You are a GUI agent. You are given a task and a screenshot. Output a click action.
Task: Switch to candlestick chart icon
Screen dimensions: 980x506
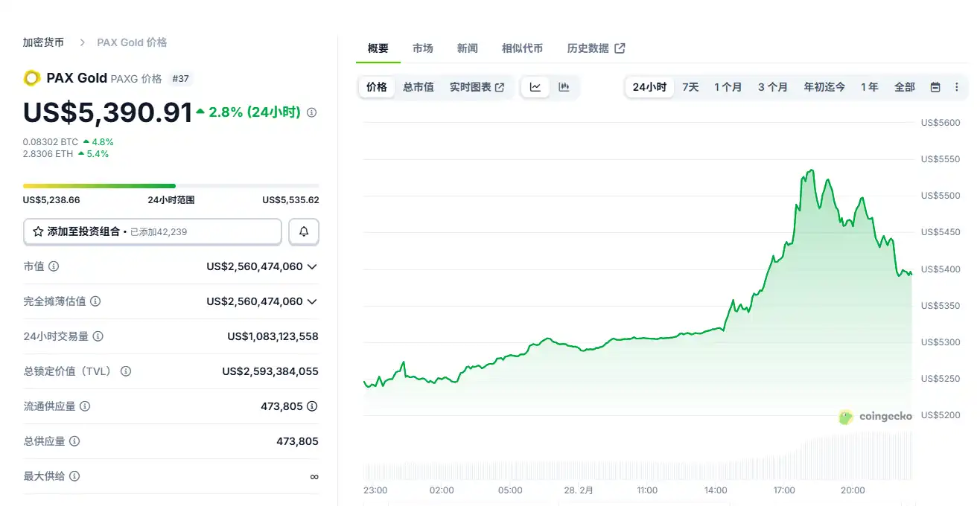(x=564, y=87)
